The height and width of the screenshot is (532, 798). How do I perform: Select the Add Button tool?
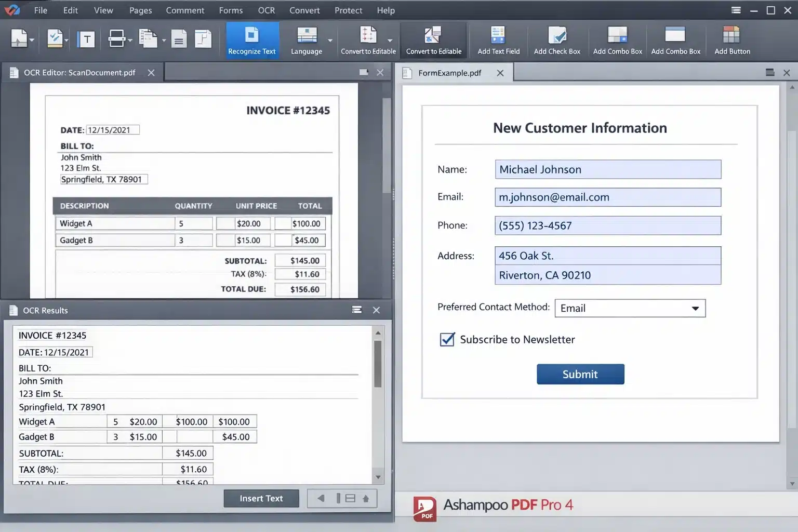(731, 40)
